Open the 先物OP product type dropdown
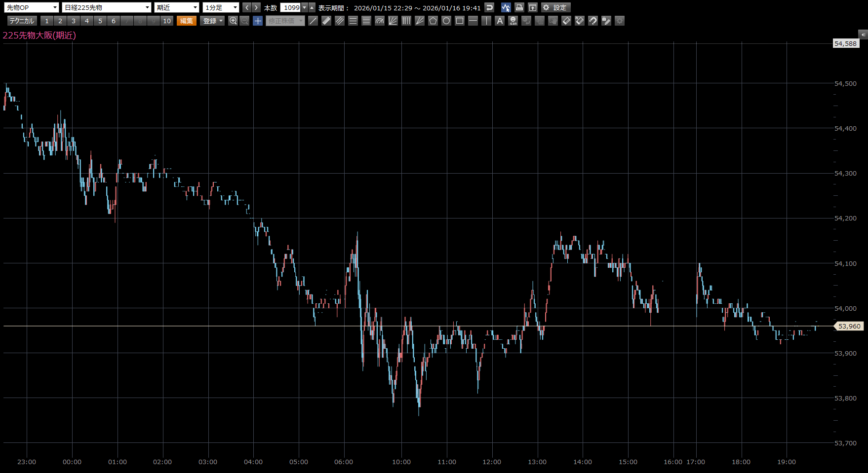The height and width of the screenshot is (473, 868). tap(32, 7)
